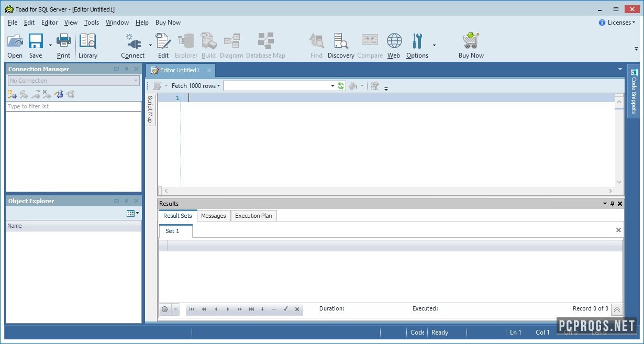Open the Options wrench-and-screwdriver icon
Screen dimensions: 644x344
417,41
